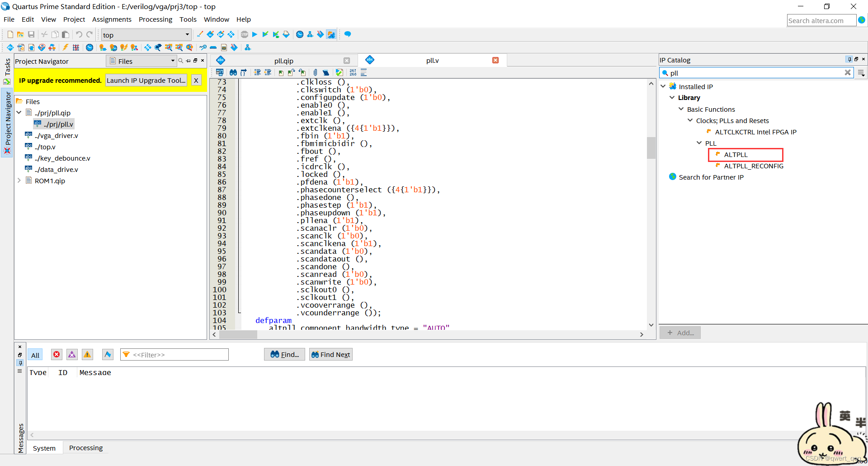Image resolution: width=868 pixels, height=466 pixels.
Task: Collapse the Installed IP node
Action: coord(663,86)
